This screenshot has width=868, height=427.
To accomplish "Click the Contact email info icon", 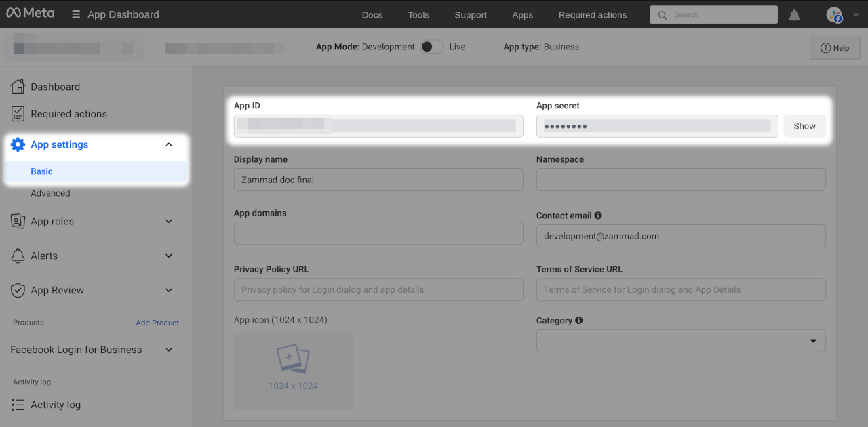I will tap(598, 216).
